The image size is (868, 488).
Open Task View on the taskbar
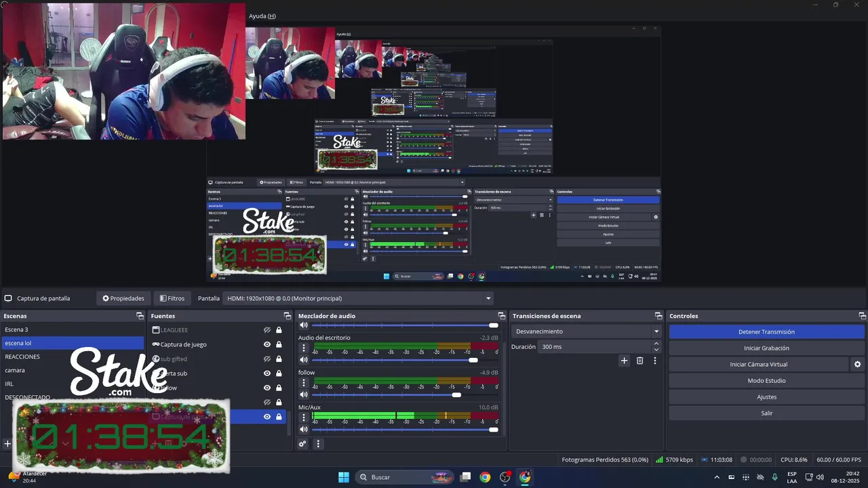click(x=465, y=477)
